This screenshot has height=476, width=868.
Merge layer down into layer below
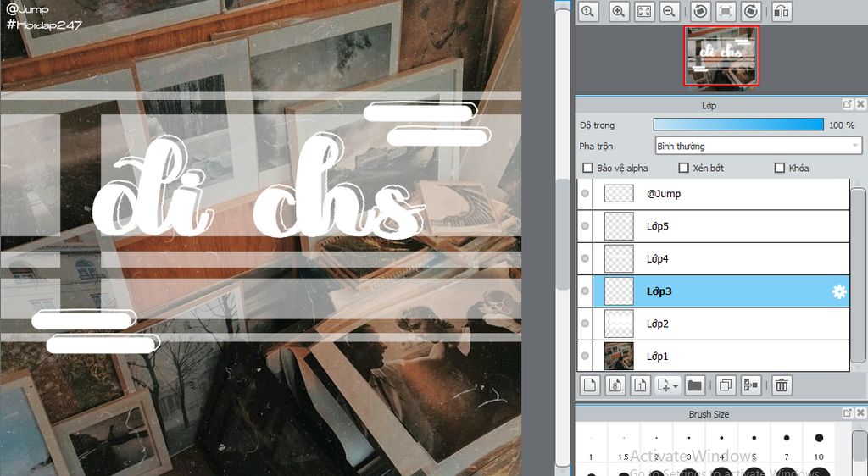pyautogui.click(x=751, y=385)
